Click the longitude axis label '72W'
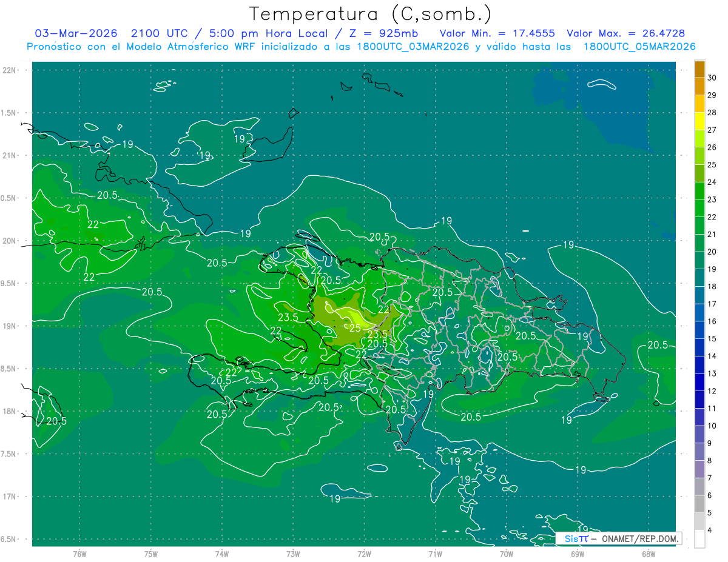 click(364, 554)
